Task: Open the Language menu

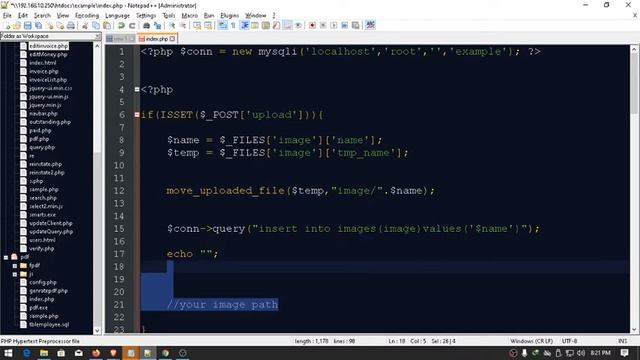Action: (x=117, y=16)
